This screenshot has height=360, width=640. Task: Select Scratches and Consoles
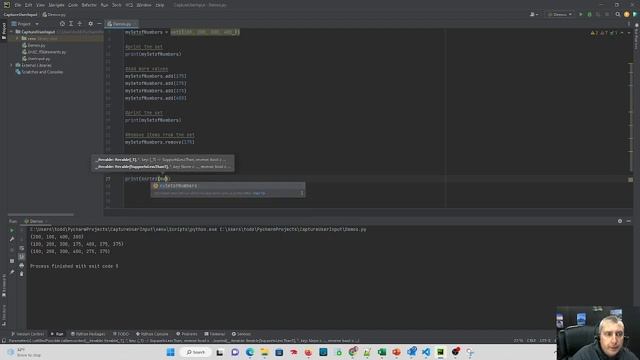pos(42,72)
